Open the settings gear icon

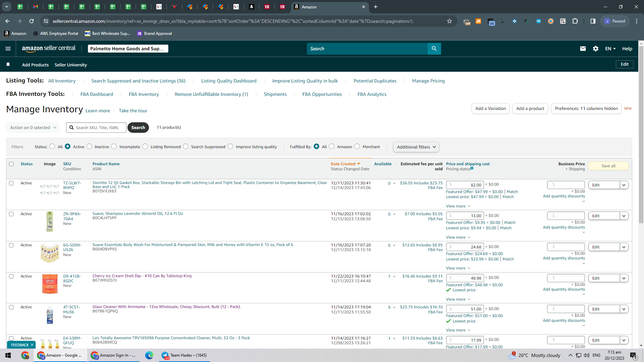(596, 49)
